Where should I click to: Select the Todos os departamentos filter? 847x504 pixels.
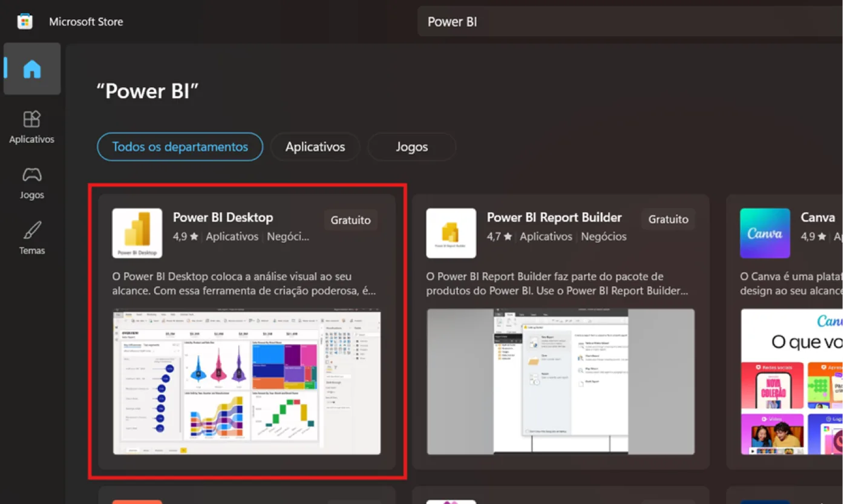tap(180, 147)
